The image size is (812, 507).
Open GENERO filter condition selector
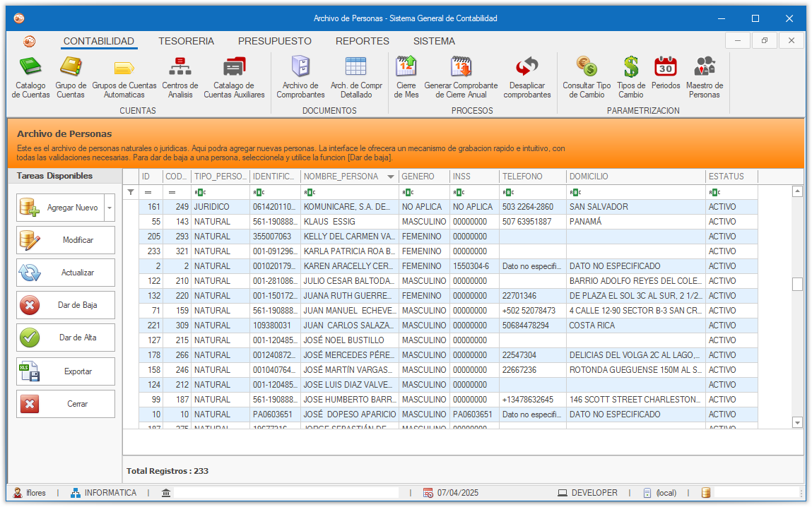click(408, 193)
